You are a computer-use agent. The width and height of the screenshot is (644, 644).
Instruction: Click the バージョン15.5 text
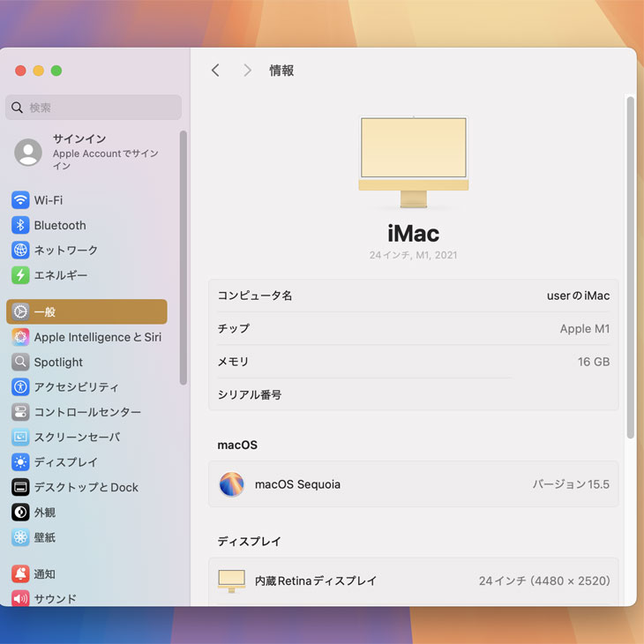click(x=571, y=484)
